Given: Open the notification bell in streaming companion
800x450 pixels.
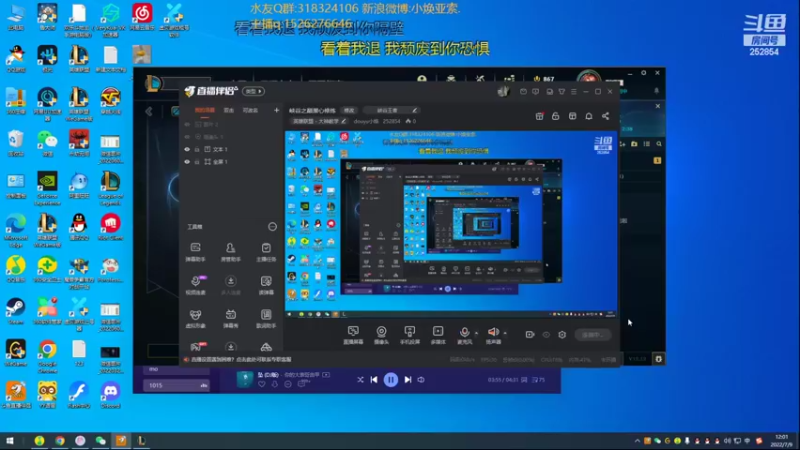Looking at the screenshot, I should tap(589, 116).
